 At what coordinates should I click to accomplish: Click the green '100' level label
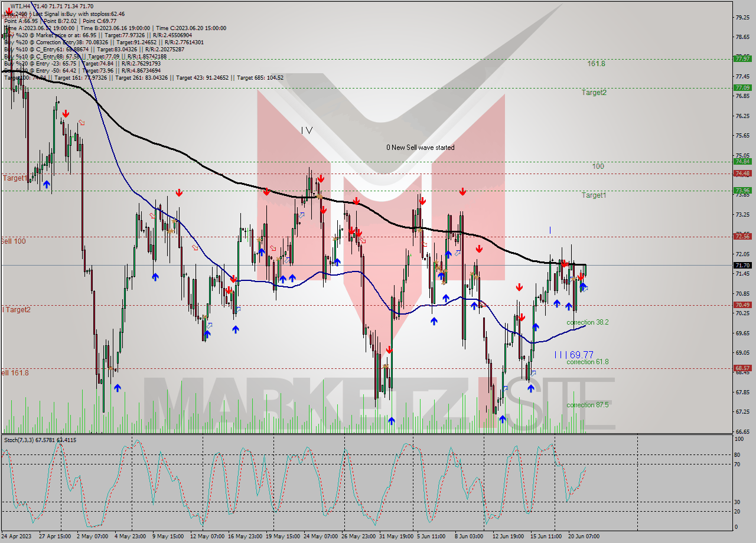pos(598,166)
